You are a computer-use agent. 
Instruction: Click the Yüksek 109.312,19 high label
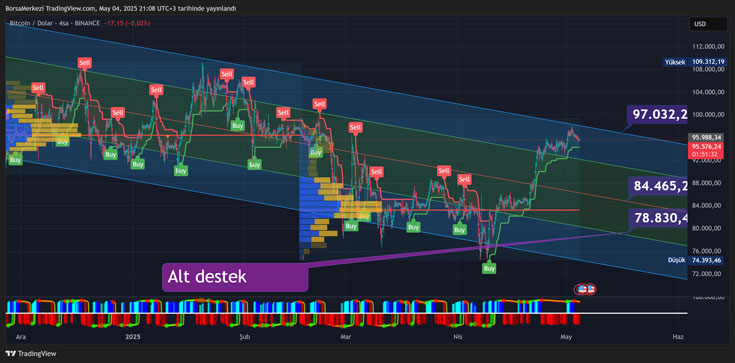(696, 62)
